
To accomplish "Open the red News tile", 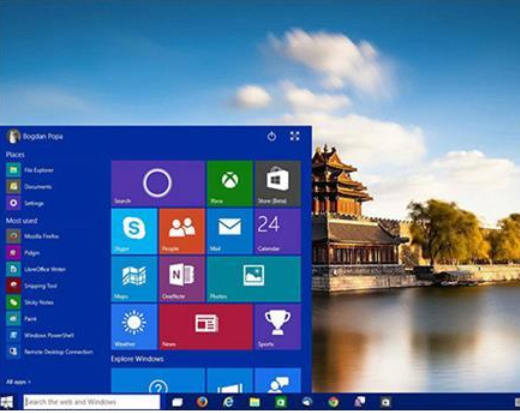I will (206, 327).
